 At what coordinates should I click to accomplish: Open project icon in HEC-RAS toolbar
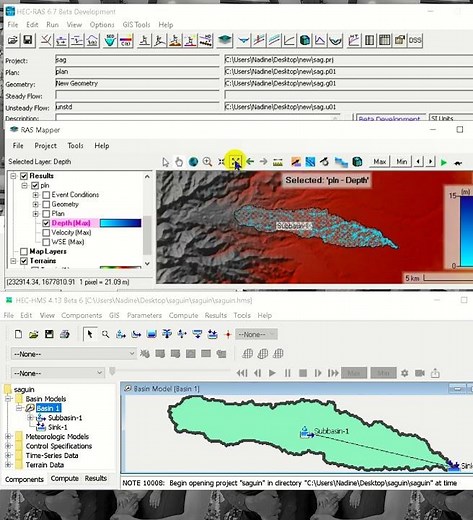click(13, 41)
